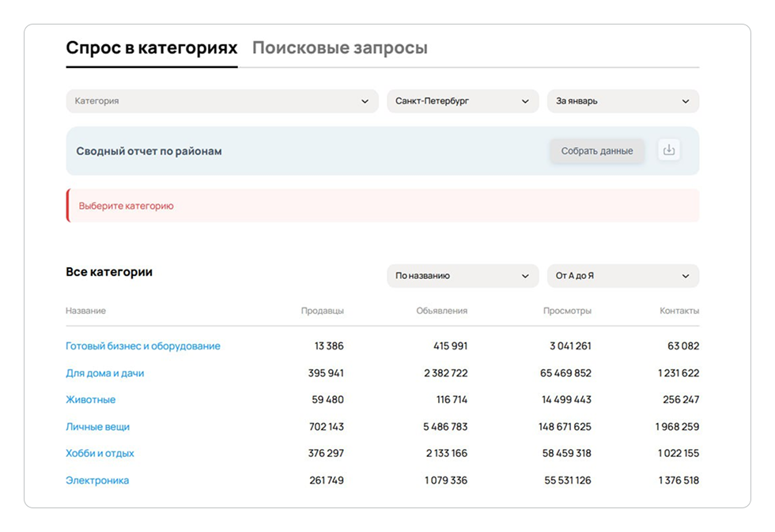Click the Объявления column header
775x532 pixels.
pos(441,311)
